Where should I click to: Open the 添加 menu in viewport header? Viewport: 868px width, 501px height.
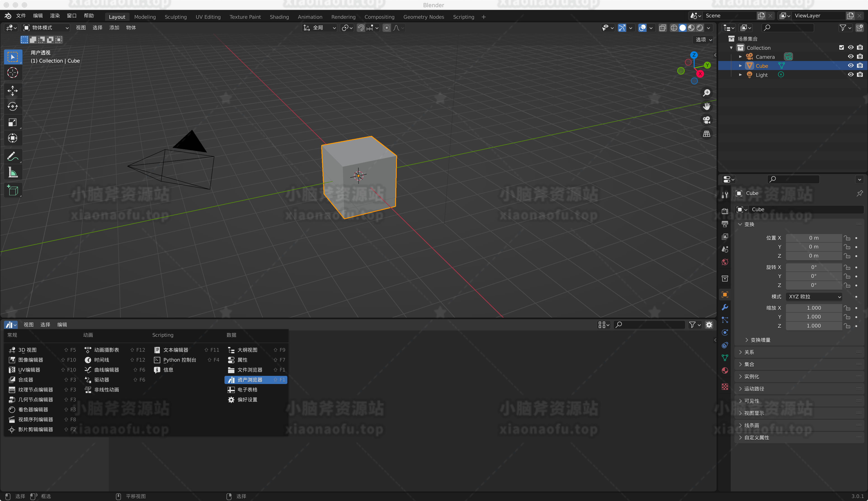pyautogui.click(x=114, y=28)
